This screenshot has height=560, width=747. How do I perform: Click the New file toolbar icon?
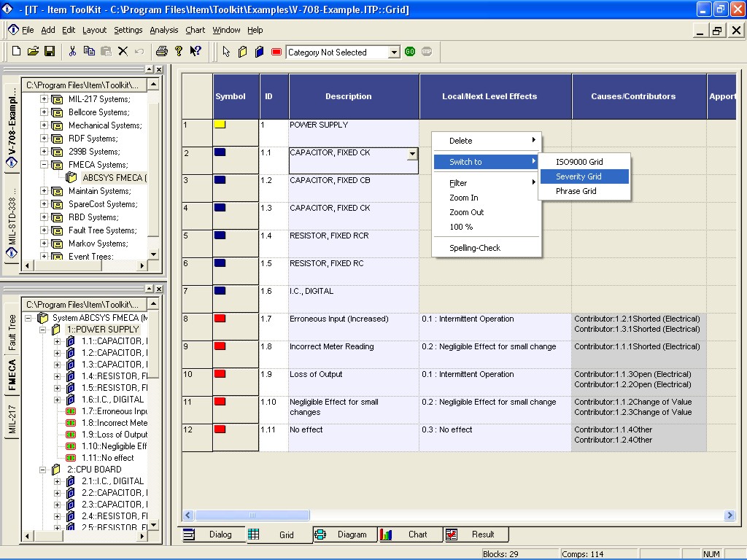tap(16, 52)
